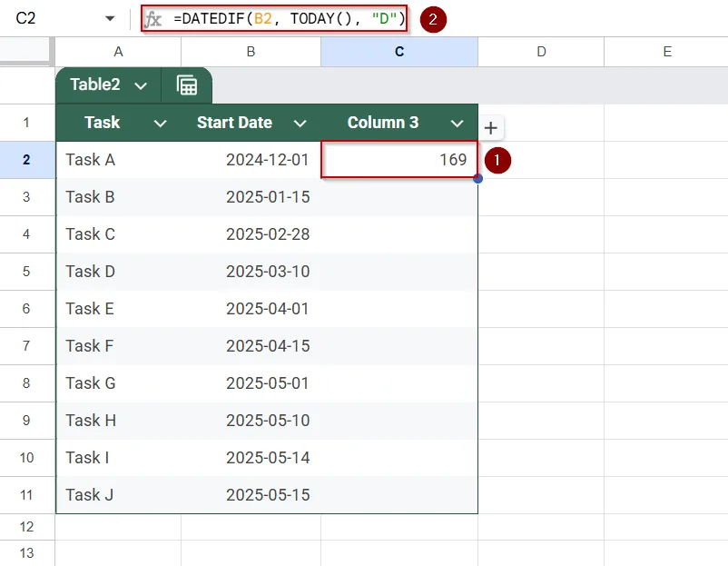Viewport: 728px width, 566px height.
Task: Expand the Table2 options chevron
Action: tap(141, 86)
